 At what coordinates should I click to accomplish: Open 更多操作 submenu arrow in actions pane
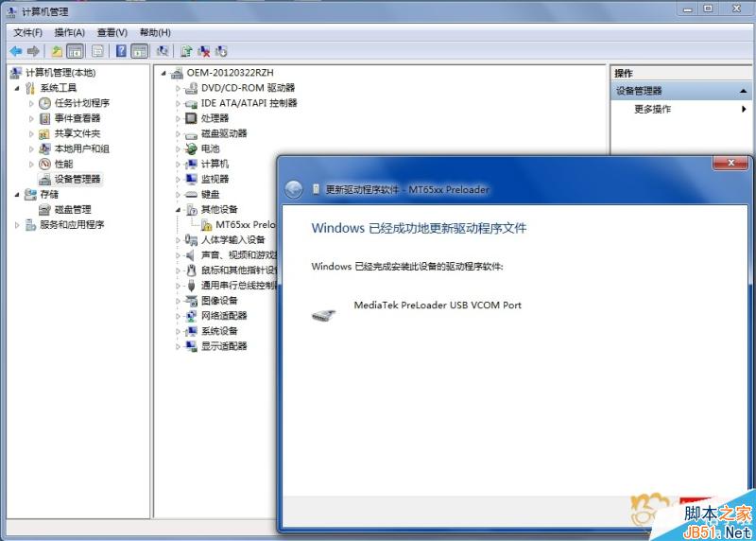[x=744, y=109]
